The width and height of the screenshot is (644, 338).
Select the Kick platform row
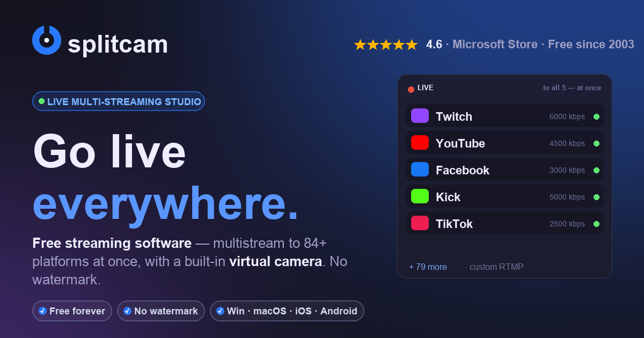tap(504, 196)
